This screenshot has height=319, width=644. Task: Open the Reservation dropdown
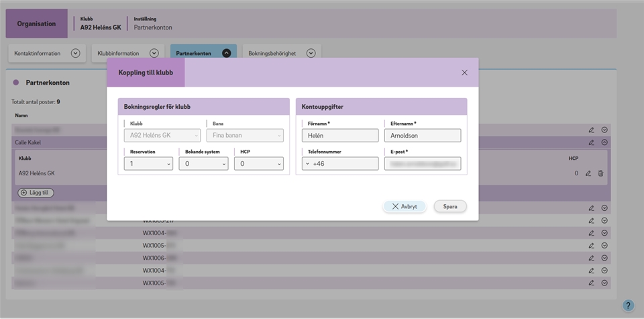(x=148, y=163)
